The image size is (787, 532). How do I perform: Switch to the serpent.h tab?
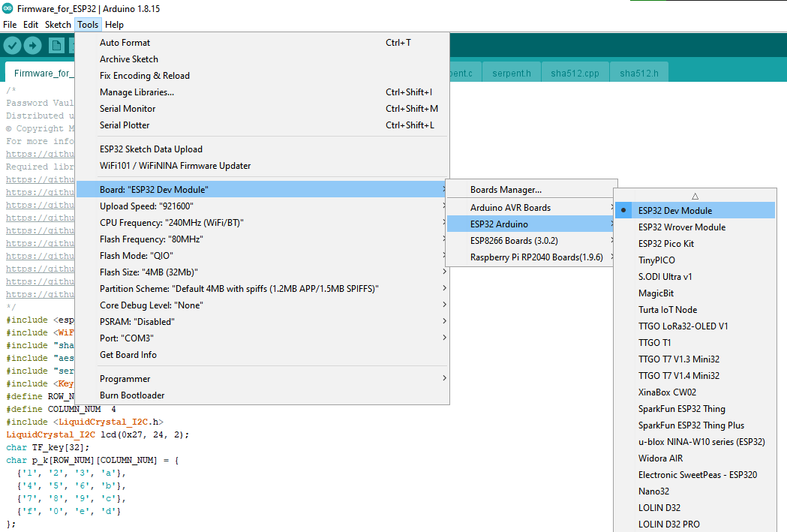(511, 73)
